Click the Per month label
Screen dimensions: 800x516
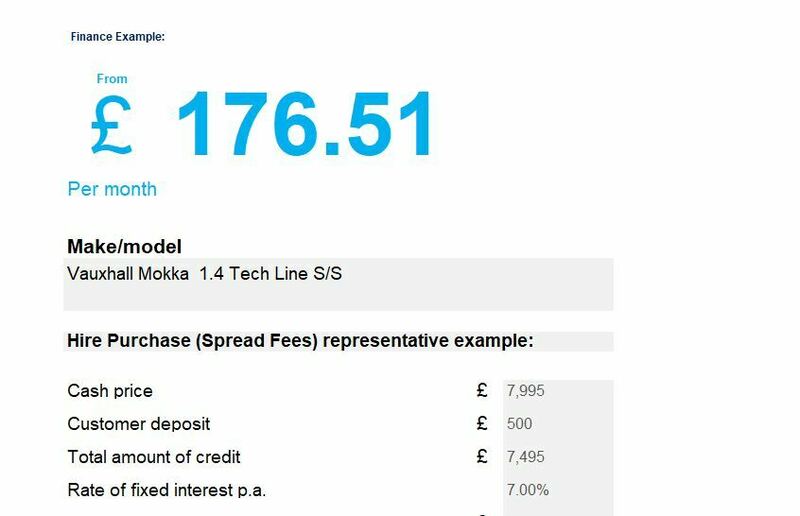(x=112, y=189)
